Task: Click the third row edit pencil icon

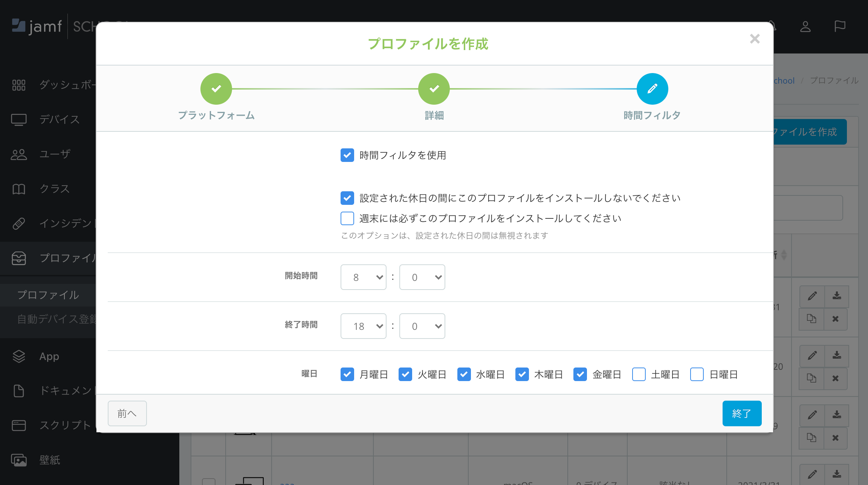Action: pos(812,415)
